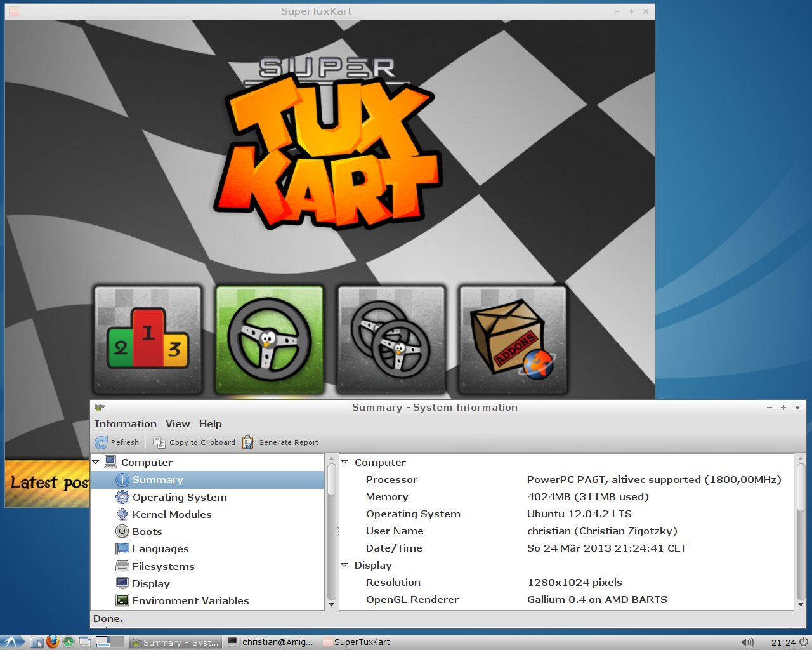Launch Firefox from the taskbar
The width and height of the screenshot is (812, 650).
coord(53,642)
